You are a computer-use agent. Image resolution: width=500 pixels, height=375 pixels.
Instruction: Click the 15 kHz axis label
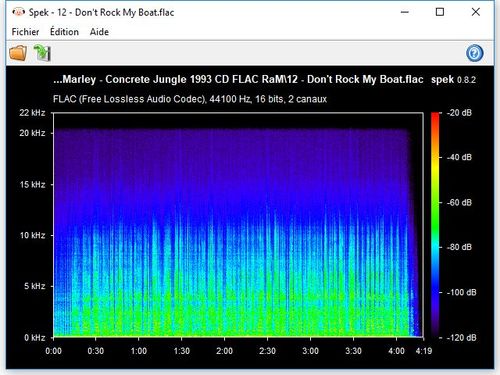[32, 184]
